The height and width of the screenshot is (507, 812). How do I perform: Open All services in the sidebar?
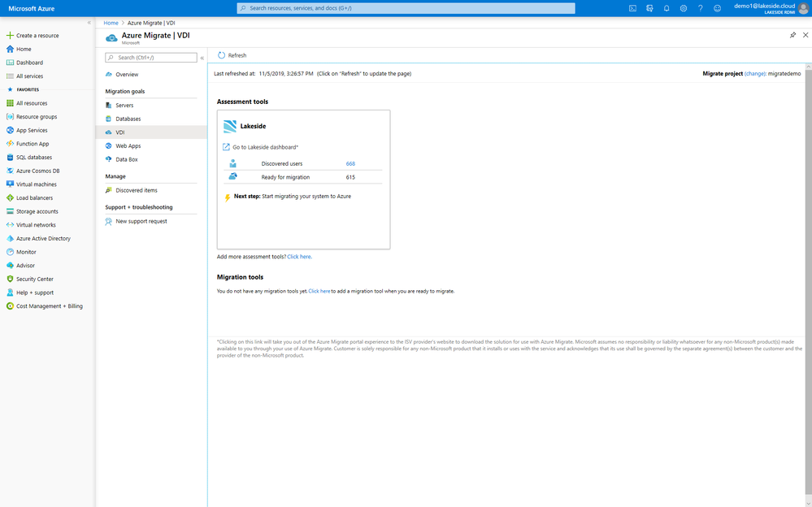[29, 76]
